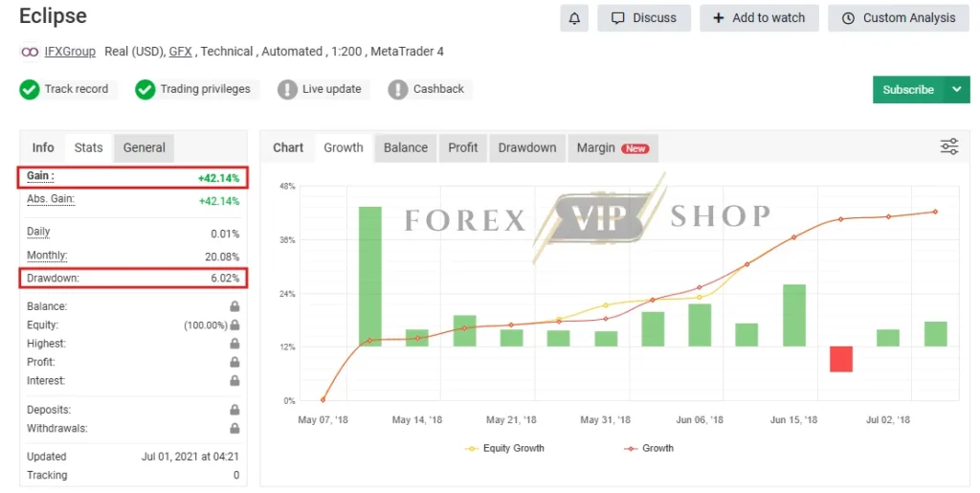Click the Gain +42.14% value
The width and height of the screenshot is (980, 493).
(219, 178)
